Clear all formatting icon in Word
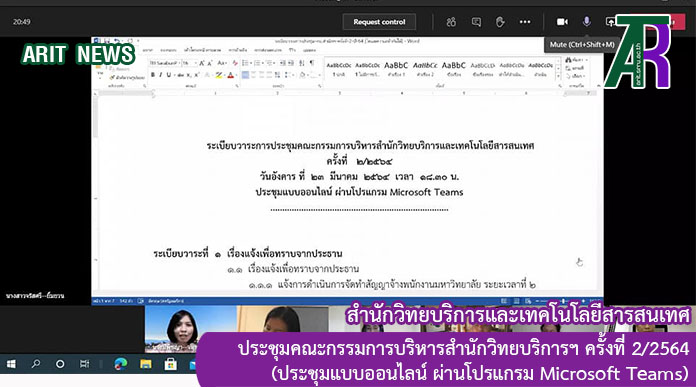The image size is (696, 387). pyautogui.click(x=235, y=63)
